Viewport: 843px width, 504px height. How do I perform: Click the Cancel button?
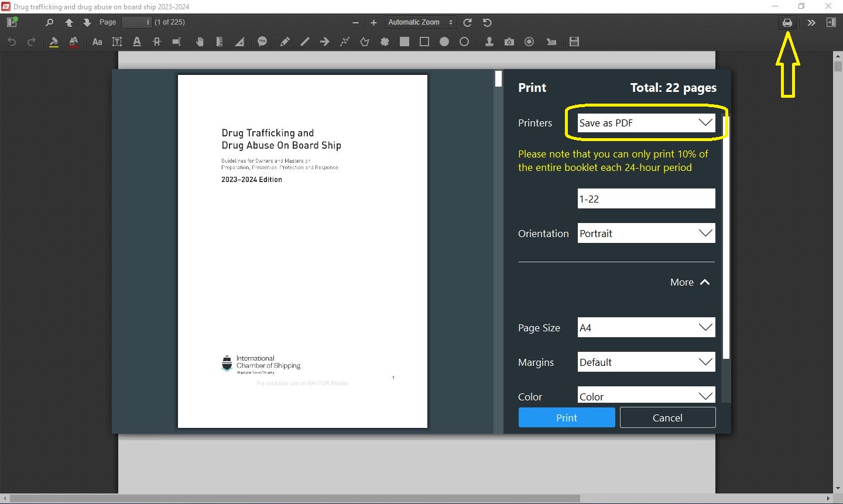[667, 417]
